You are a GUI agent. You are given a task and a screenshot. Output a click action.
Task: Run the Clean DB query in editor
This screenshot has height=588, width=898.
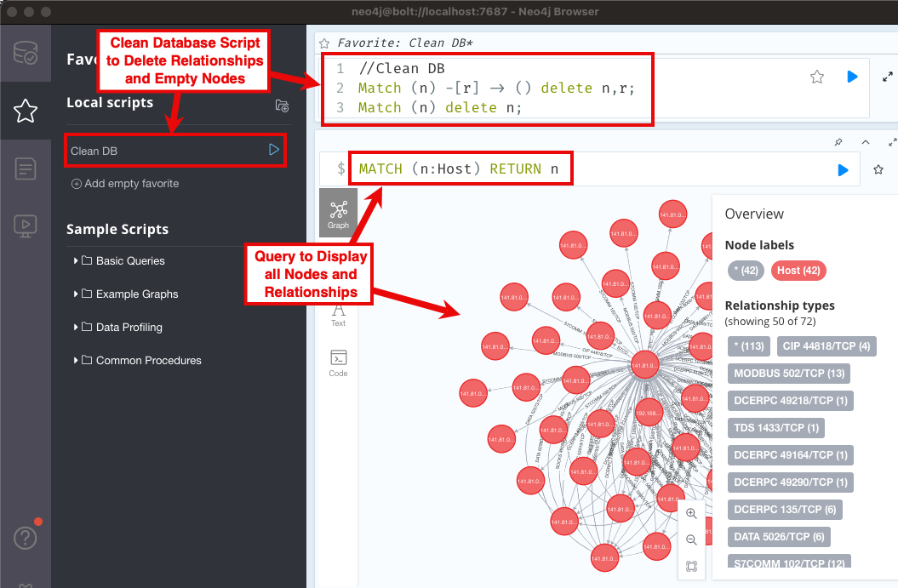click(852, 76)
